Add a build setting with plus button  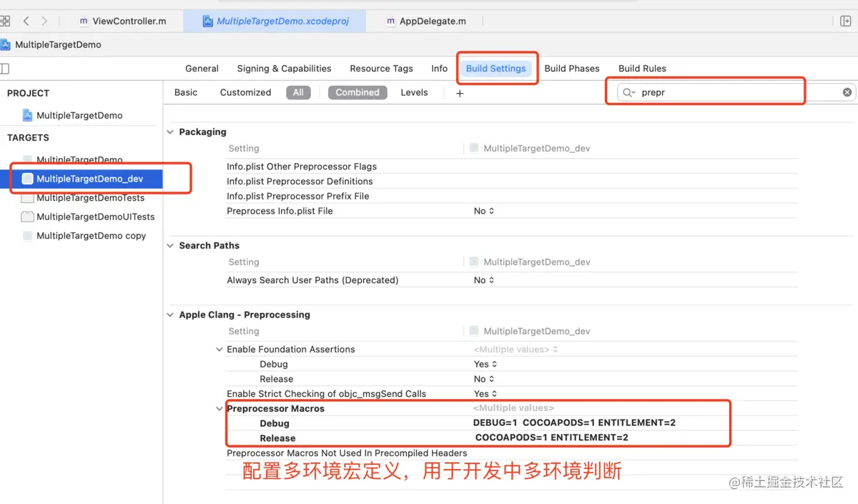(460, 93)
